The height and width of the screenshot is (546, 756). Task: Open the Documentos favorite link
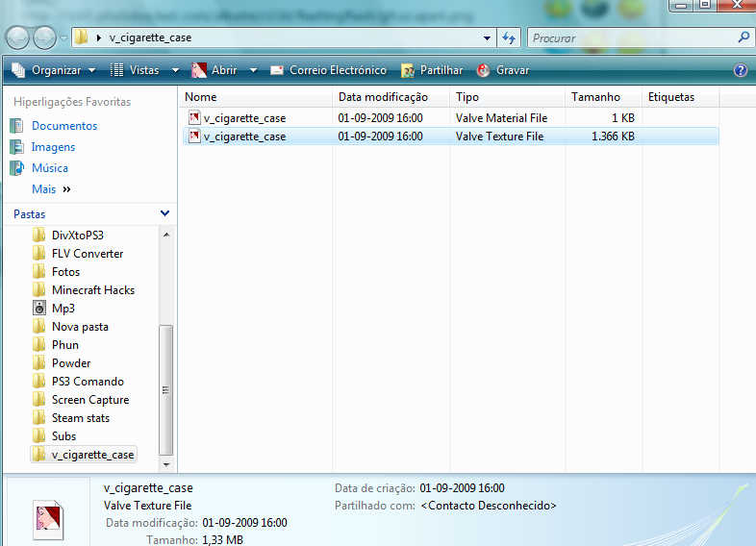pyautogui.click(x=64, y=126)
